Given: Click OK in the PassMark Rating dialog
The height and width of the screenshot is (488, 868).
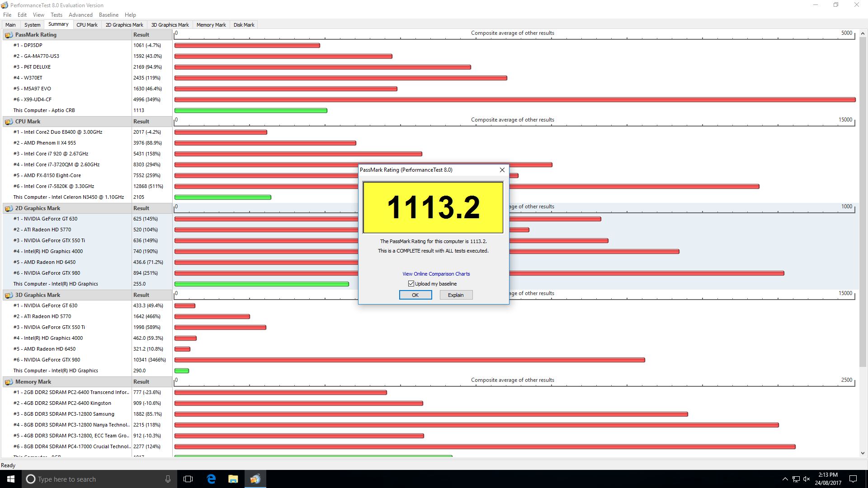Looking at the screenshot, I should tap(415, 295).
